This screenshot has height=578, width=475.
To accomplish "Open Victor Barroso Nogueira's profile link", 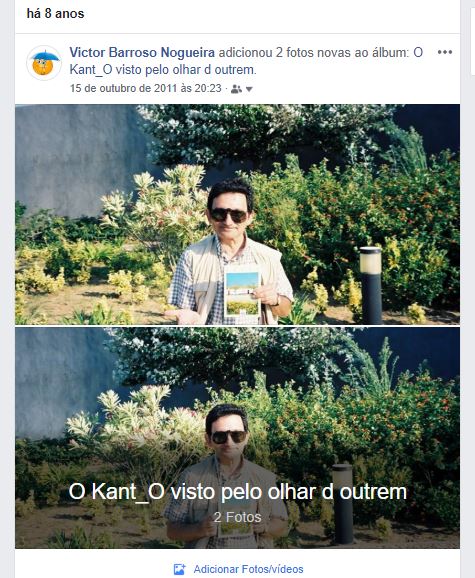I will pyautogui.click(x=142, y=52).
